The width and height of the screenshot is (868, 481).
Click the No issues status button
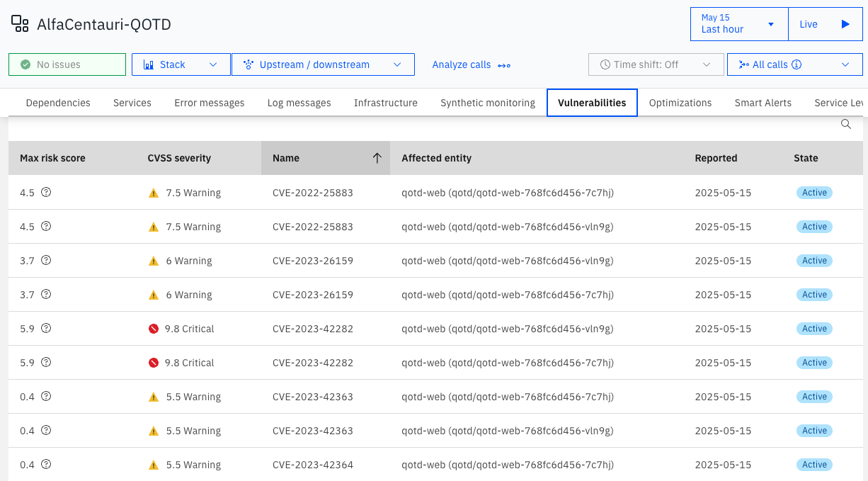(x=67, y=64)
